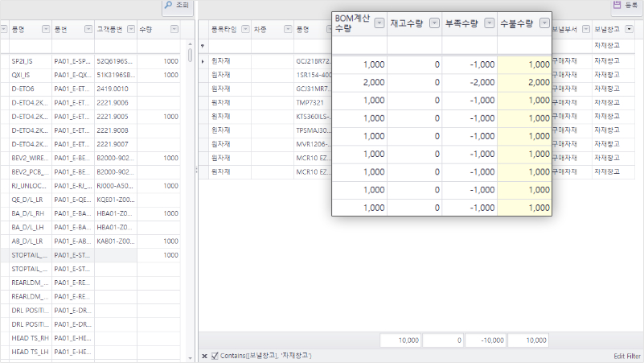The image size is (644, 363).
Task: Remove the active filter with the X icon
Action: pos(204,356)
